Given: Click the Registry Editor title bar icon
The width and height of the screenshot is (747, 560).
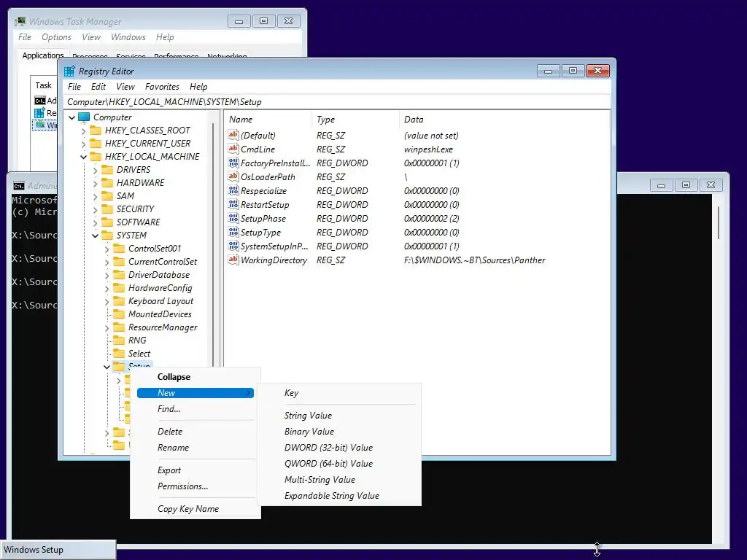Looking at the screenshot, I should [69, 71].
